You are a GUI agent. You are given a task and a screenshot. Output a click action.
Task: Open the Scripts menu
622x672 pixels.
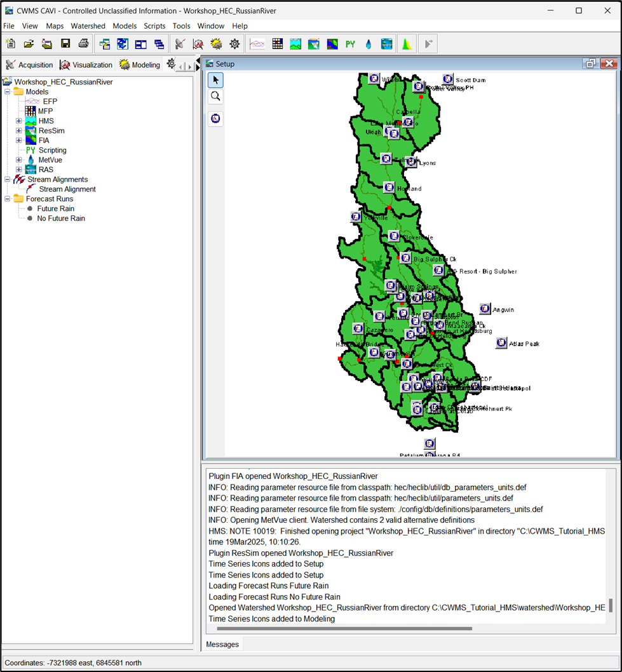(154, 26)
